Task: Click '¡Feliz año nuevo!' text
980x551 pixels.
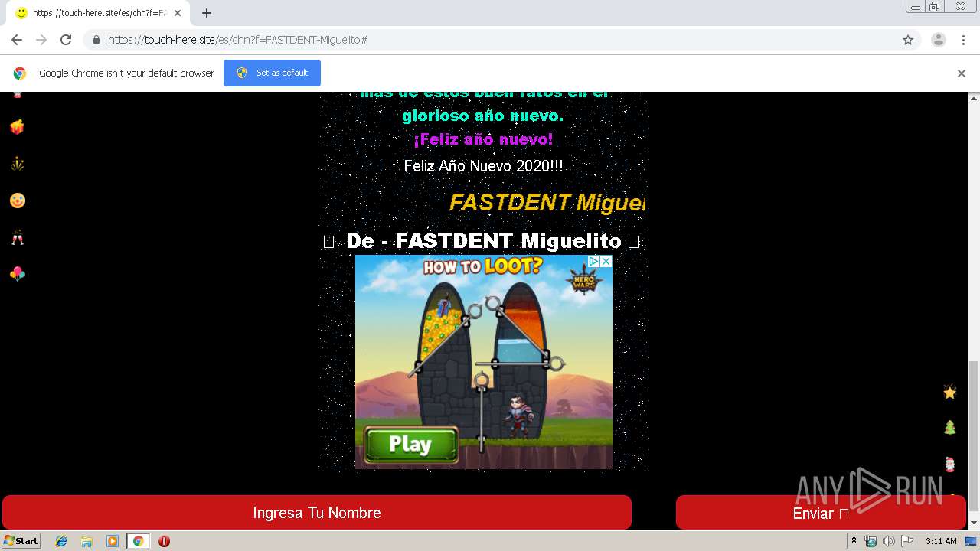Action: tap(483, 140)
